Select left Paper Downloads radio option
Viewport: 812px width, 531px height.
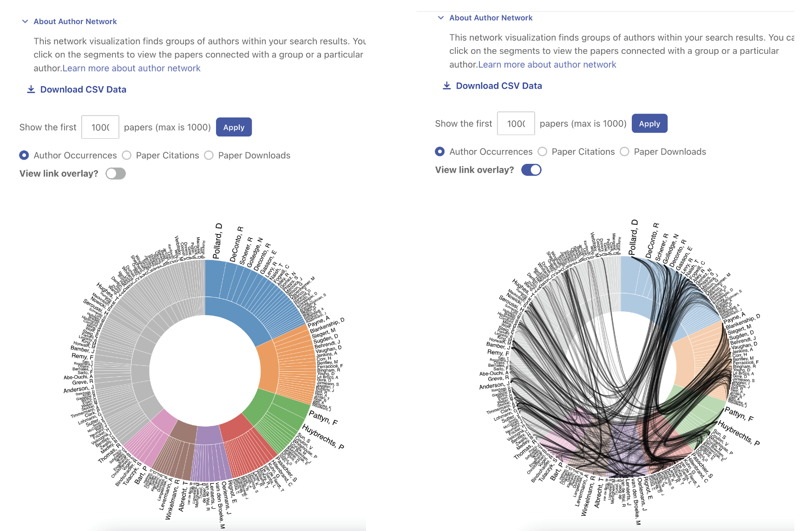coord(209,155)
